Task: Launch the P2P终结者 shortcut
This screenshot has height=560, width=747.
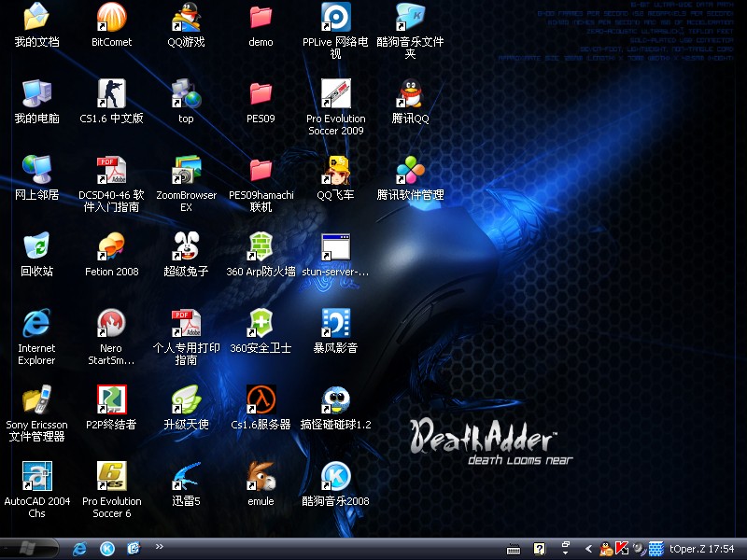Action: pyautogui.click(x=111, y=400)
